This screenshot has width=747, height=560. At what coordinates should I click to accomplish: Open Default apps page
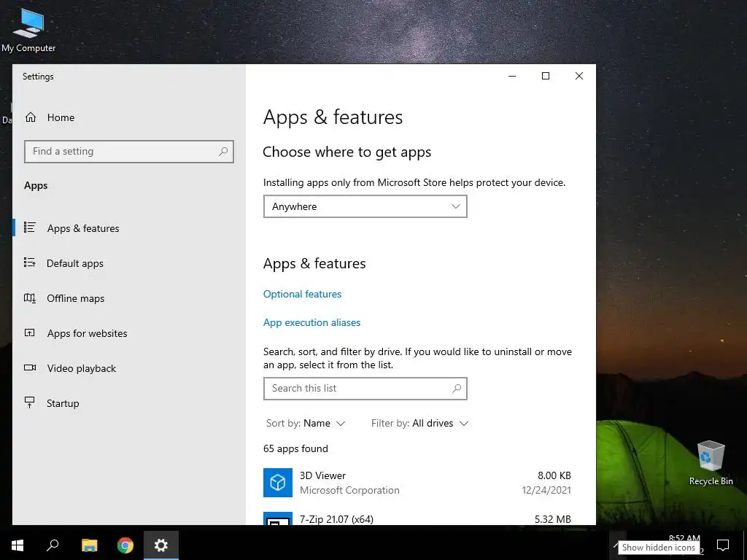click(x=75, y=263)
